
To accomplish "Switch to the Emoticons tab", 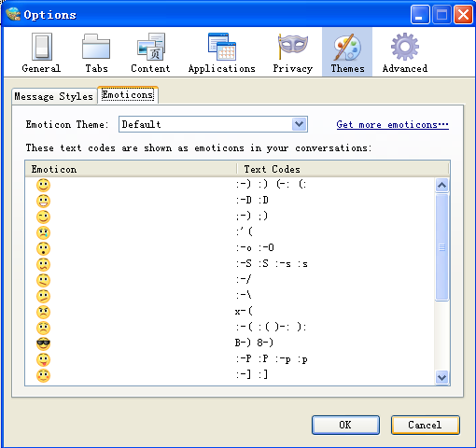I will point(128,94).
